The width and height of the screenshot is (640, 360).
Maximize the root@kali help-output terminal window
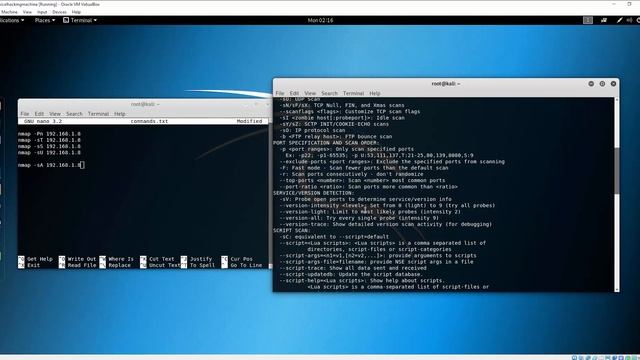(x=602, y=84)
